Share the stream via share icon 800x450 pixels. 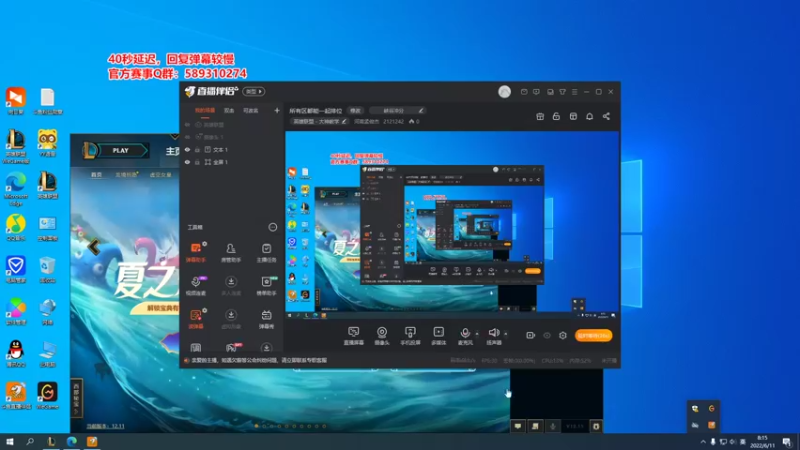tap(606, 116)
